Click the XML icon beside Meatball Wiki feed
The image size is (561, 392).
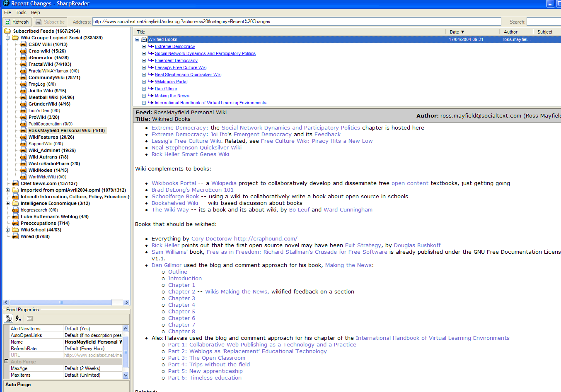[x=23, y=98]
